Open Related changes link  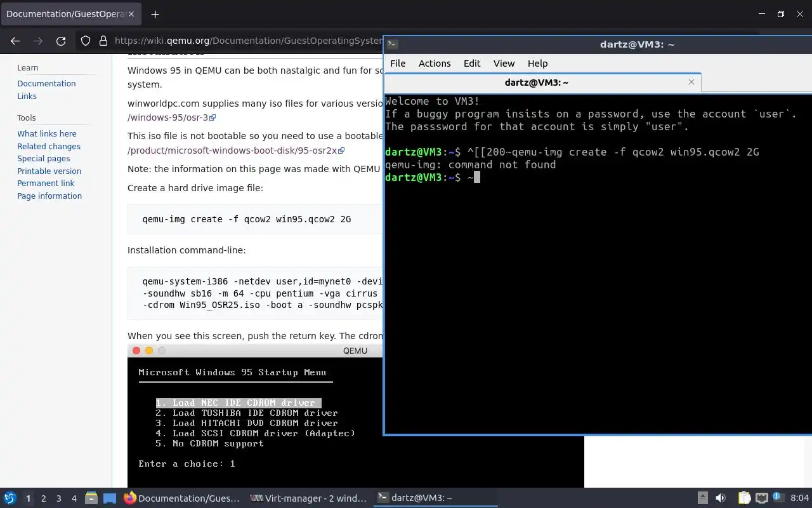49,146
